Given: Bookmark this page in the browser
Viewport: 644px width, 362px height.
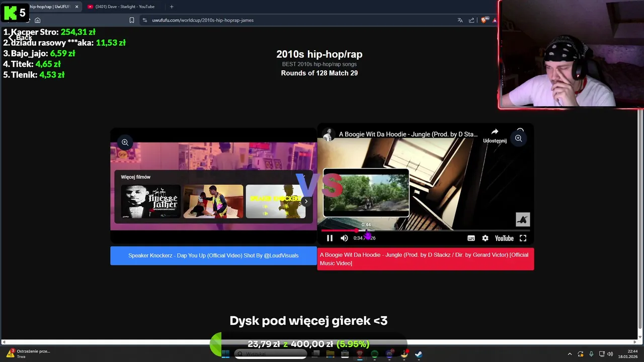Looking at the screenshot, I should (x=132, y=20).
